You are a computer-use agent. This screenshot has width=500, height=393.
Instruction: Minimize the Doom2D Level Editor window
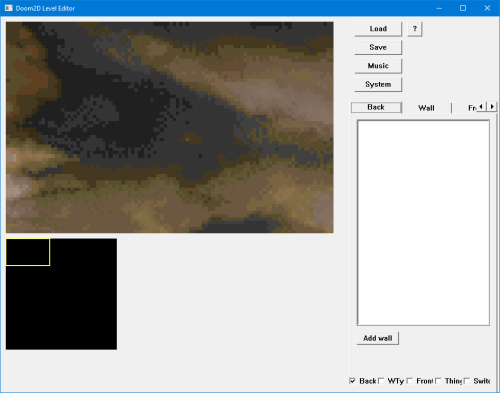[439, 8]
